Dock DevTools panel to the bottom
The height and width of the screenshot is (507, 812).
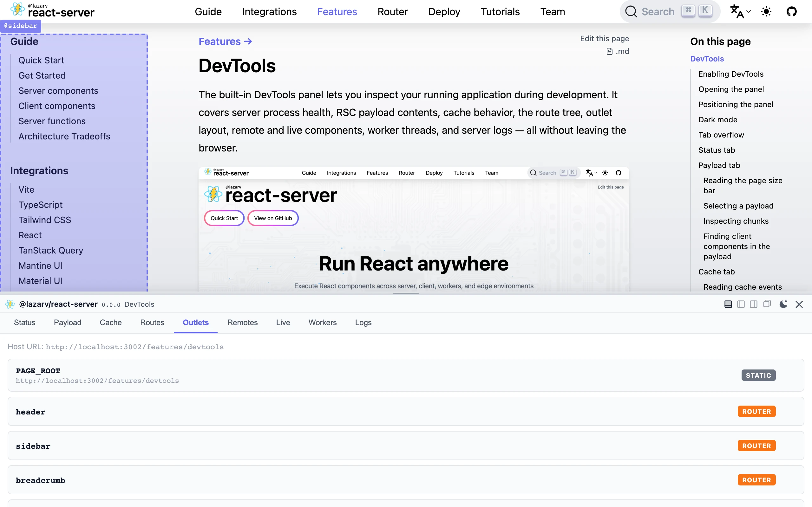(x=728, y=304)
